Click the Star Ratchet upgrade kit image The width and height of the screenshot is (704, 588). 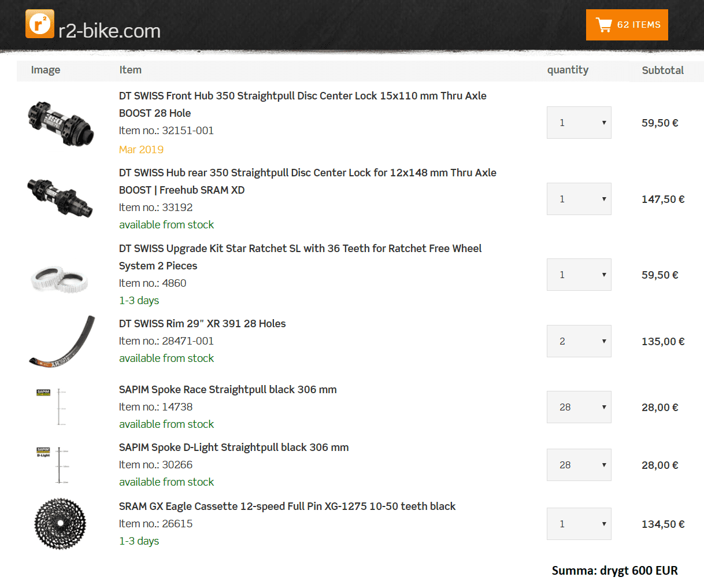pyautogui.click(x=59, y=279)
